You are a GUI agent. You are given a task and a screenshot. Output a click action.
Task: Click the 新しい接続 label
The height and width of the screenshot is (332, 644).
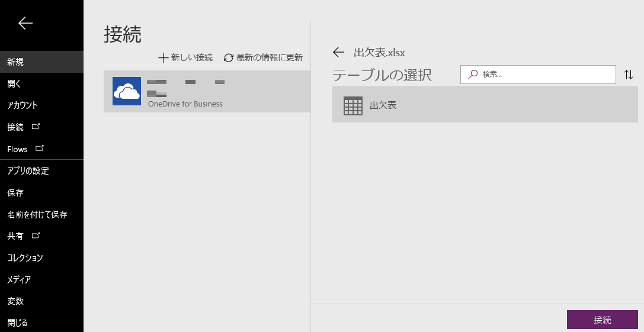192,58
